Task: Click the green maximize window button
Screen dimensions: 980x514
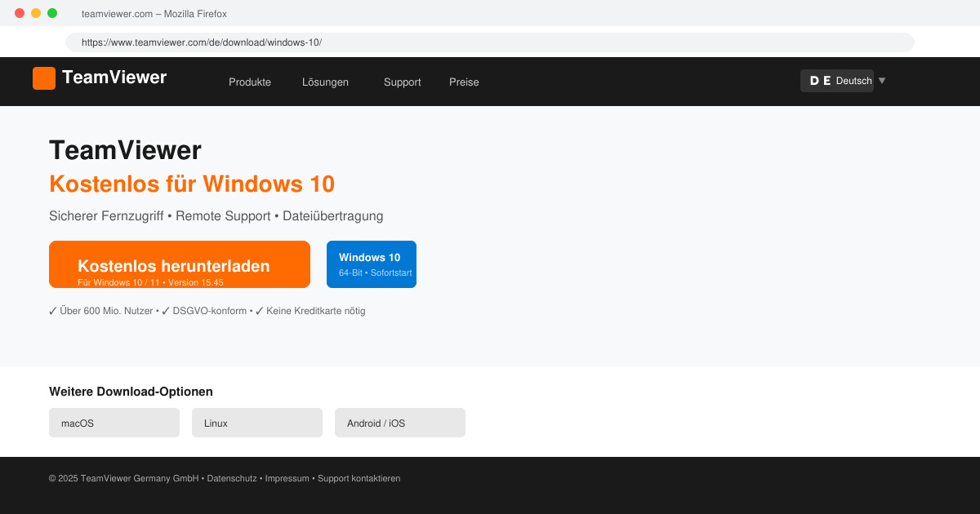Action: pyautogui.click(x=52, y=13)
